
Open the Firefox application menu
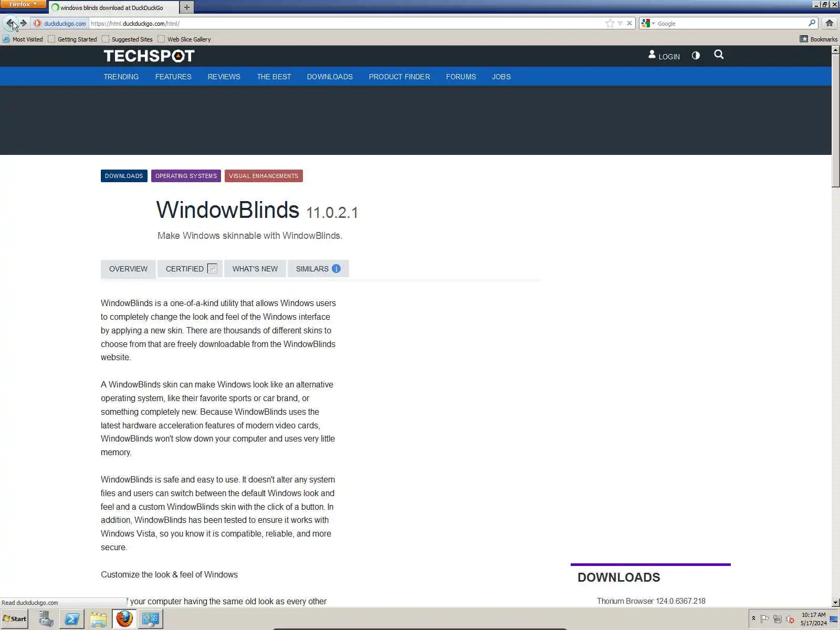[x=23, y=4]
